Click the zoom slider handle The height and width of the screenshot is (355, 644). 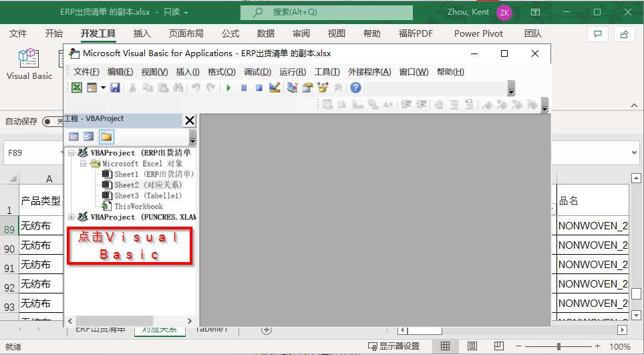tap(558, 346)
